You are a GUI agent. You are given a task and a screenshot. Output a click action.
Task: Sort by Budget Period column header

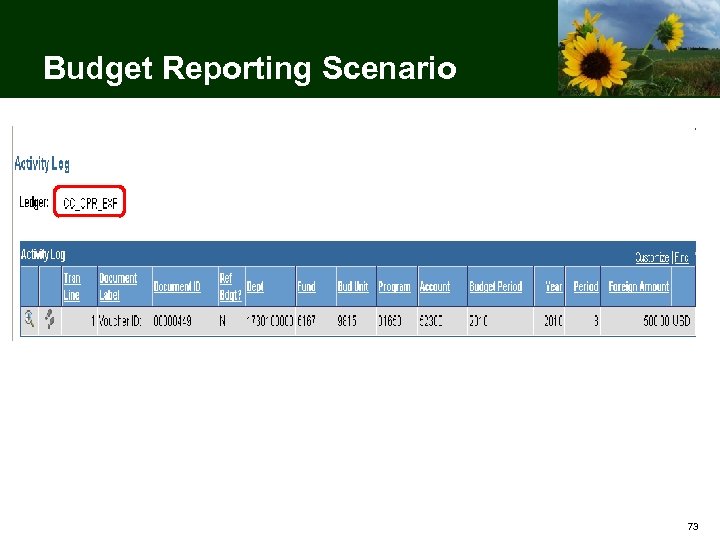[x=495, y=287]
